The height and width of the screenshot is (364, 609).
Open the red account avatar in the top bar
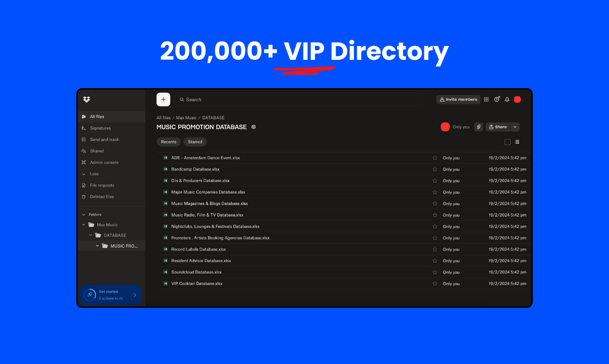point(517,100)
